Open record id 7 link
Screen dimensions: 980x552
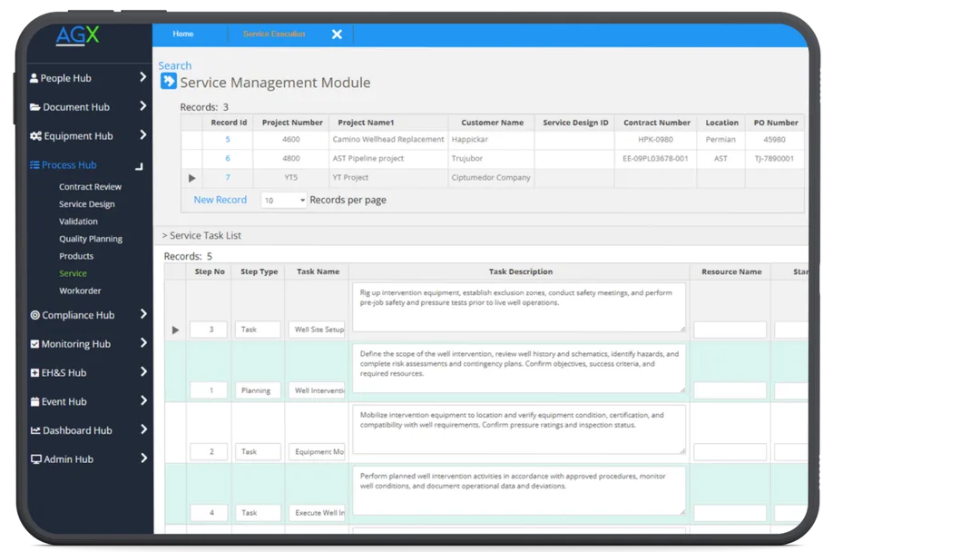pyautogui.click(x=228, y=178)
